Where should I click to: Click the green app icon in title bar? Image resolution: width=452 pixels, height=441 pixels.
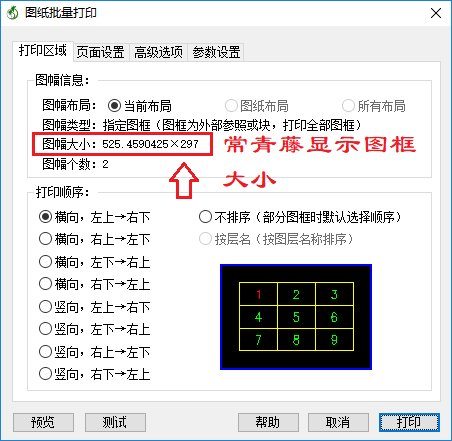(12, 13)
